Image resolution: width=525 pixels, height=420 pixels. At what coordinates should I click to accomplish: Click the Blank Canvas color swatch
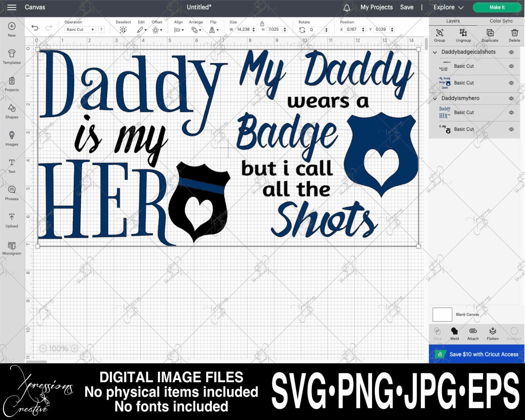coord(442,314)
